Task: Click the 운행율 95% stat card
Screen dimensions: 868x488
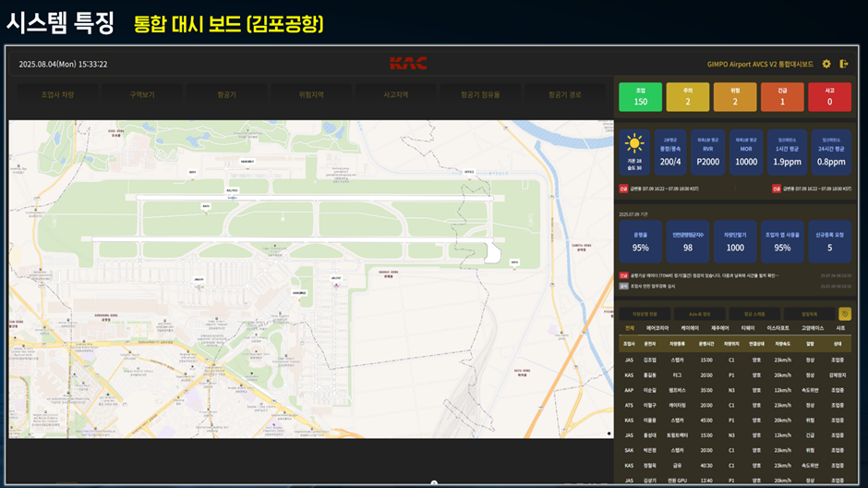Action: (x=640, y=241)
